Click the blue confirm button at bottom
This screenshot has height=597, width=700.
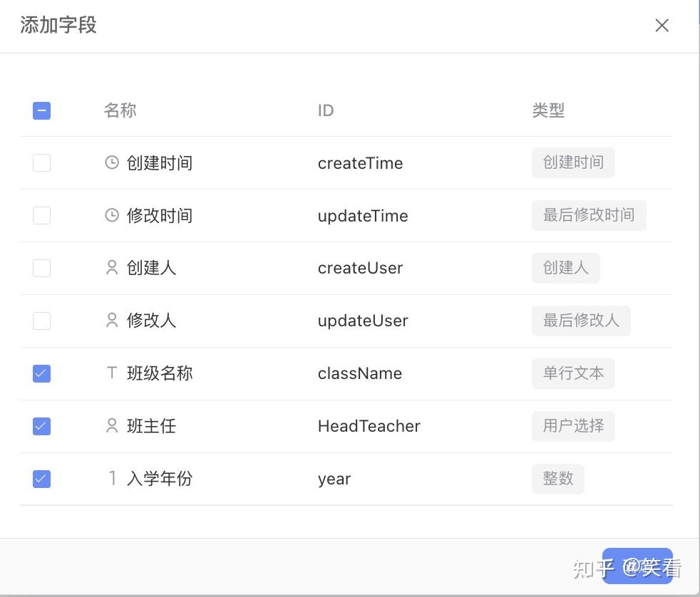click(637, 566)
